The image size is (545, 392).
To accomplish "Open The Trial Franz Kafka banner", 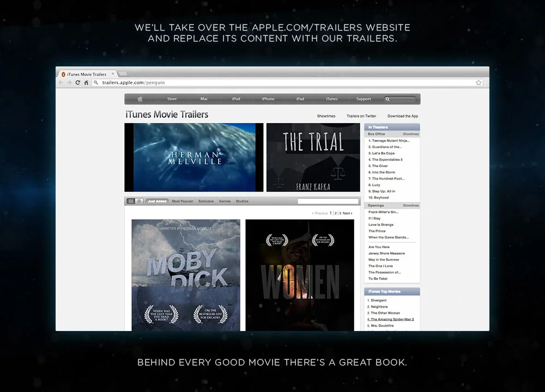I will [x=313, y=157].
